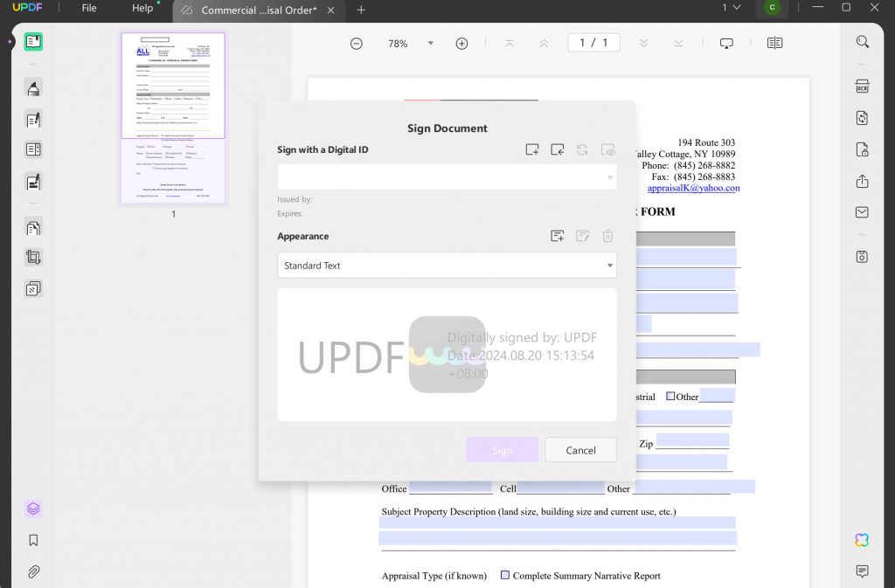This screenshot has height=588, width=895.
Task: Open the File menu
Action: tap(88, 9)
